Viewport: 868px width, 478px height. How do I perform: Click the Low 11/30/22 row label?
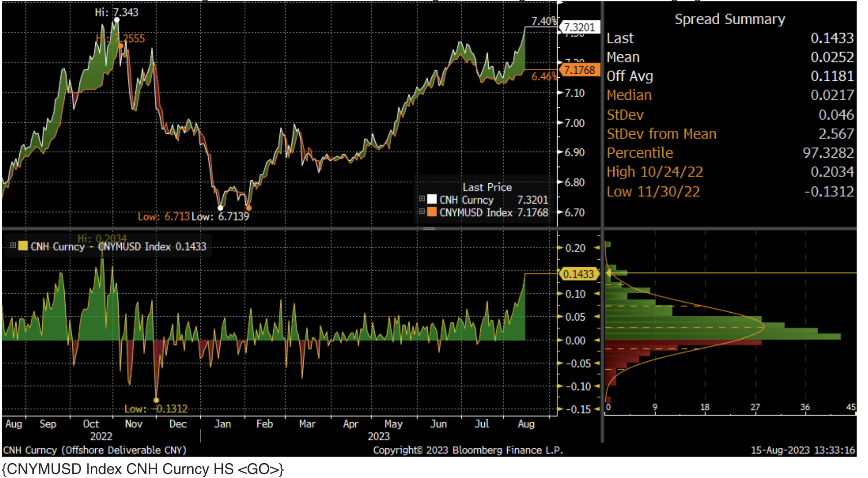tap(653, 192)
